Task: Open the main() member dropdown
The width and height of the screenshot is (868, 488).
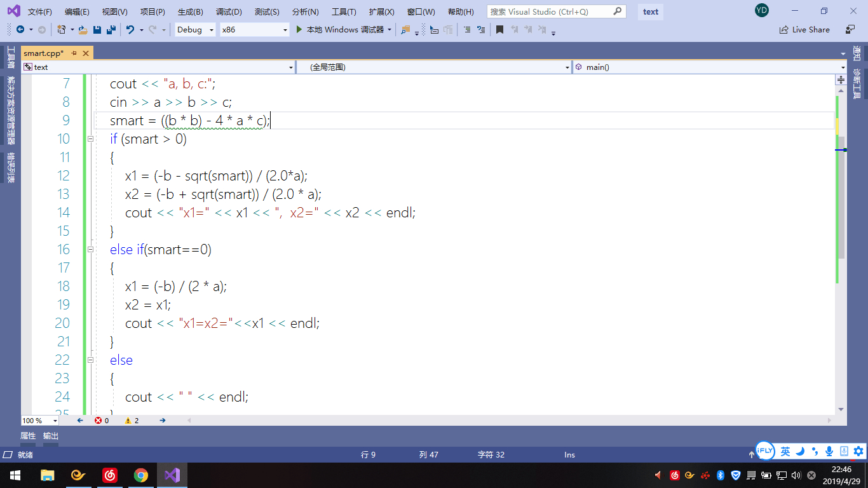Action: [x=710, y=67]
